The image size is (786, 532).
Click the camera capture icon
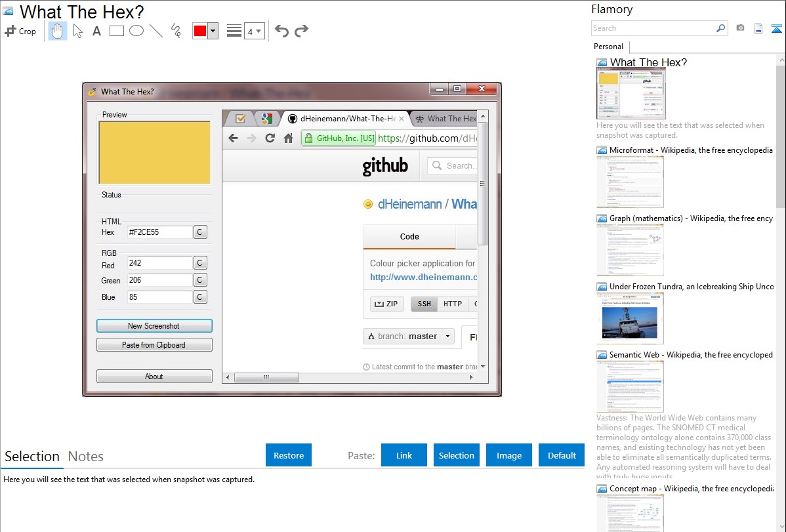(740, 28)
